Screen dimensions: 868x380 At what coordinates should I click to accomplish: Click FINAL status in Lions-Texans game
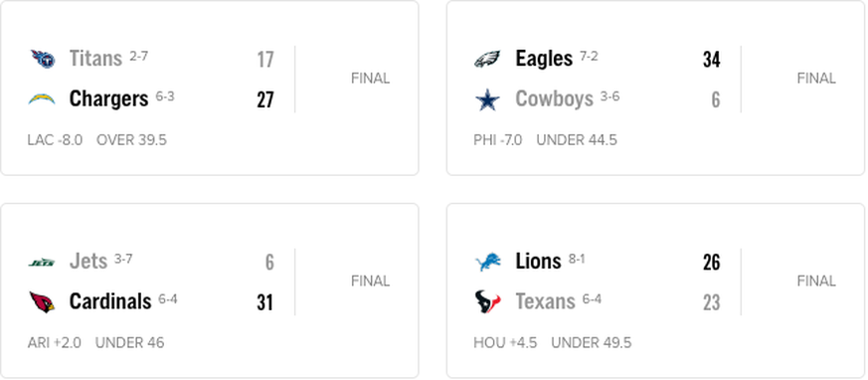pos(816,282)
